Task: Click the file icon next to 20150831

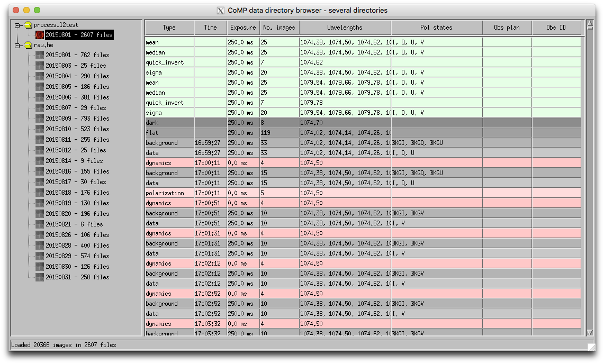Action: (40, 277)
